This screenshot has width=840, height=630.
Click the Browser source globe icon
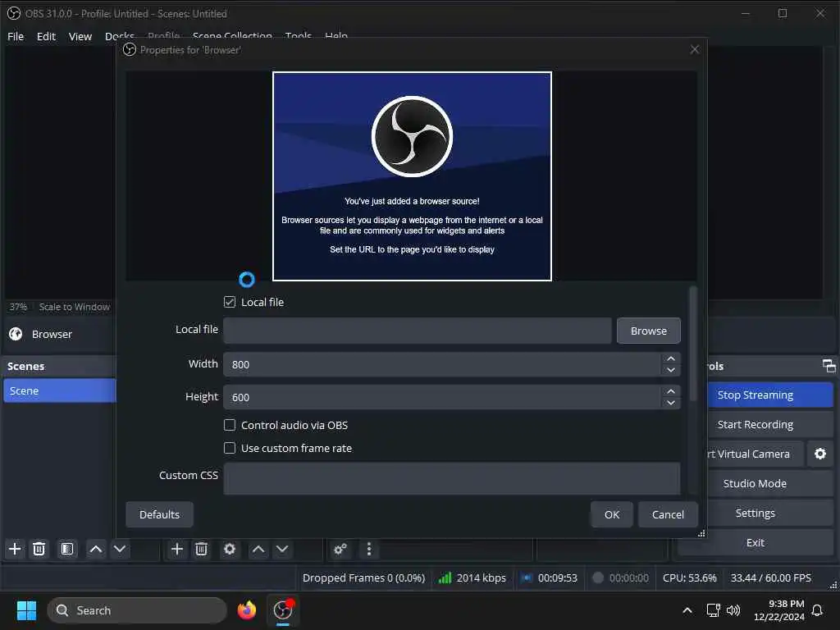coord(16,335)
